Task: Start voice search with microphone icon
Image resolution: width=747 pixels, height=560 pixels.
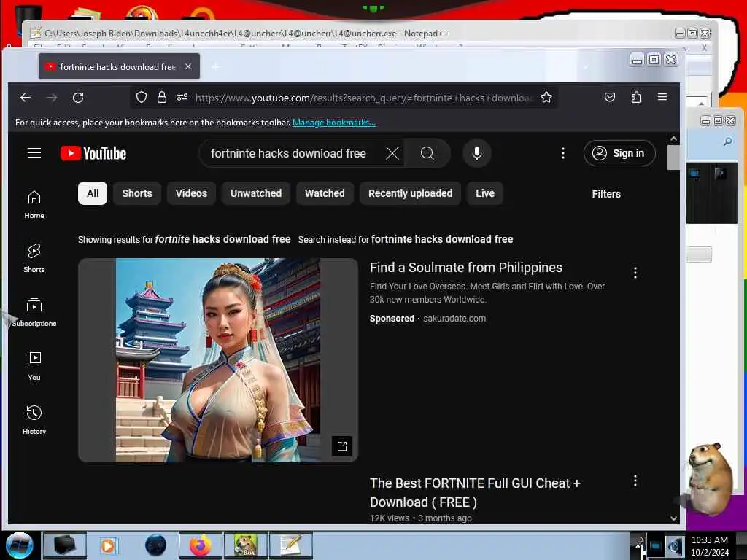Action: coord(477,153)
